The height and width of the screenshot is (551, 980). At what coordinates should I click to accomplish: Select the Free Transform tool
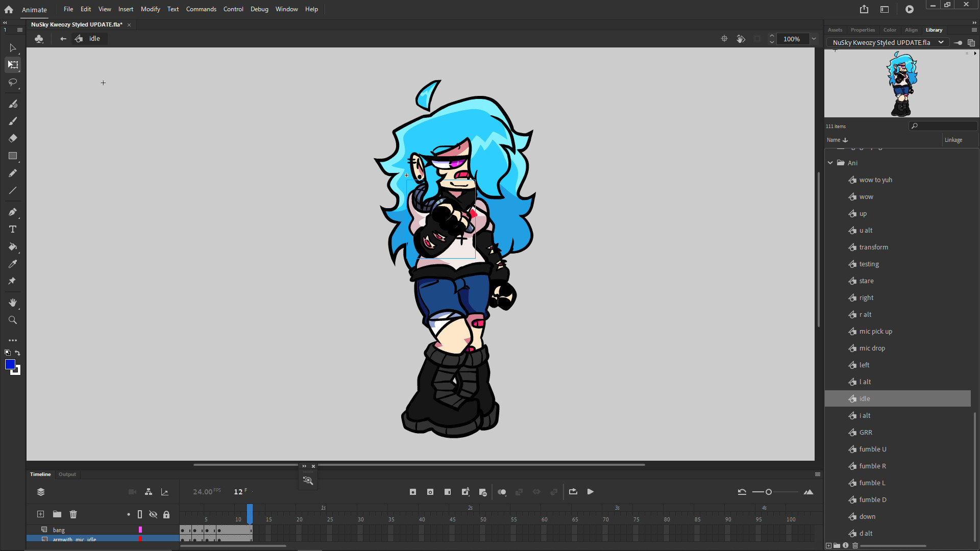point(13,65)
